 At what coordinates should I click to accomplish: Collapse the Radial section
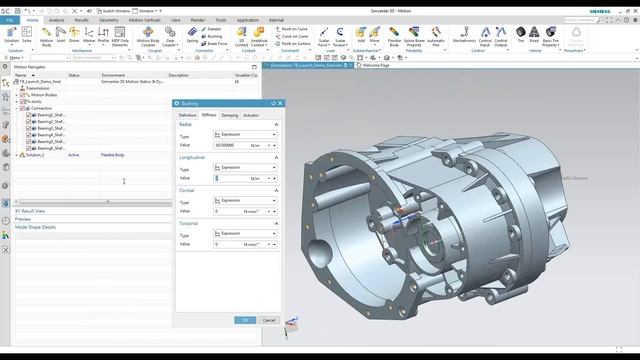click(x=276, y=124)
